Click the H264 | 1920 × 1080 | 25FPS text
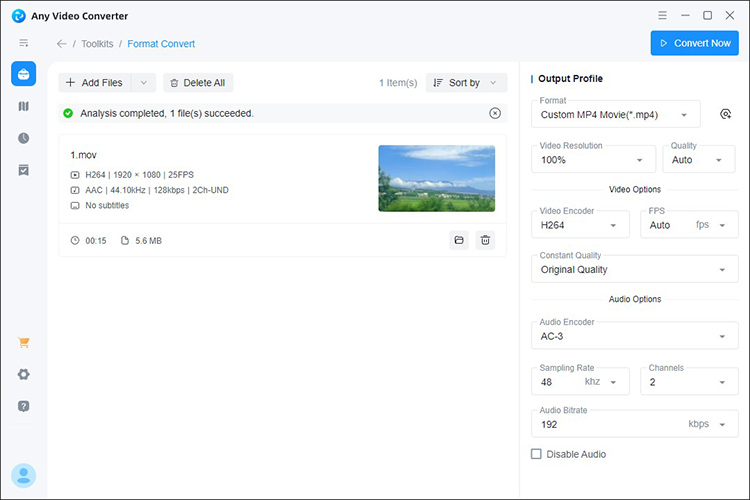The image size is (750, 500). (139, 175)
